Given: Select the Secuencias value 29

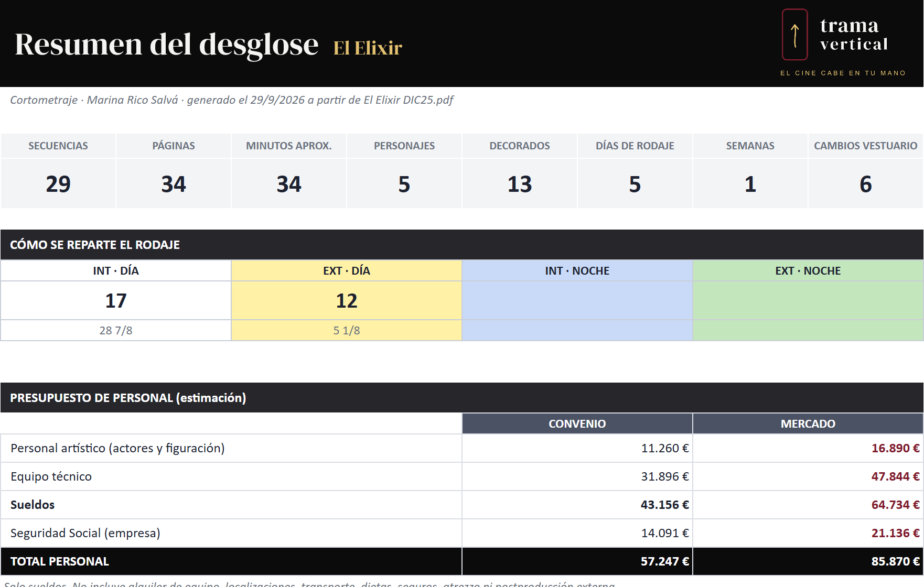Looking at the screenshot, I should point(58,184).
